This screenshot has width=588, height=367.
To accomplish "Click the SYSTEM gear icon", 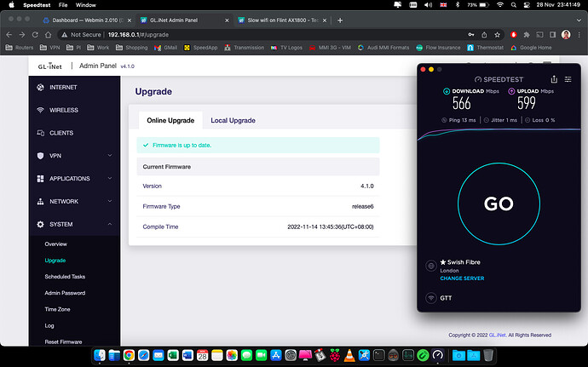I will (41, 224).
